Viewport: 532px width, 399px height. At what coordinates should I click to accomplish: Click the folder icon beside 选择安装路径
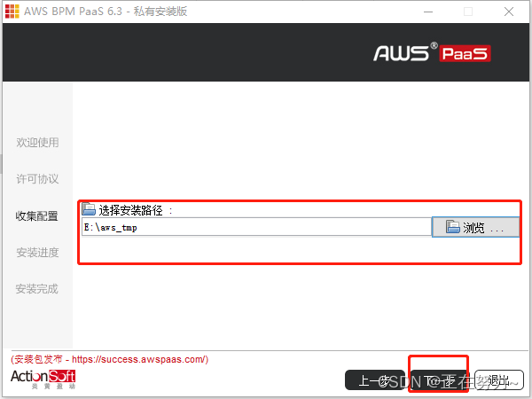[89, 209]
